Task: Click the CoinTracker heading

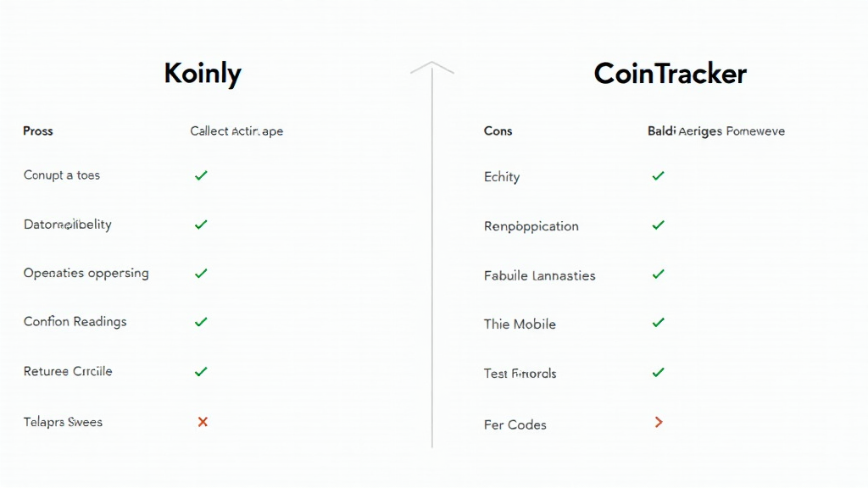Action: (670, 74)
